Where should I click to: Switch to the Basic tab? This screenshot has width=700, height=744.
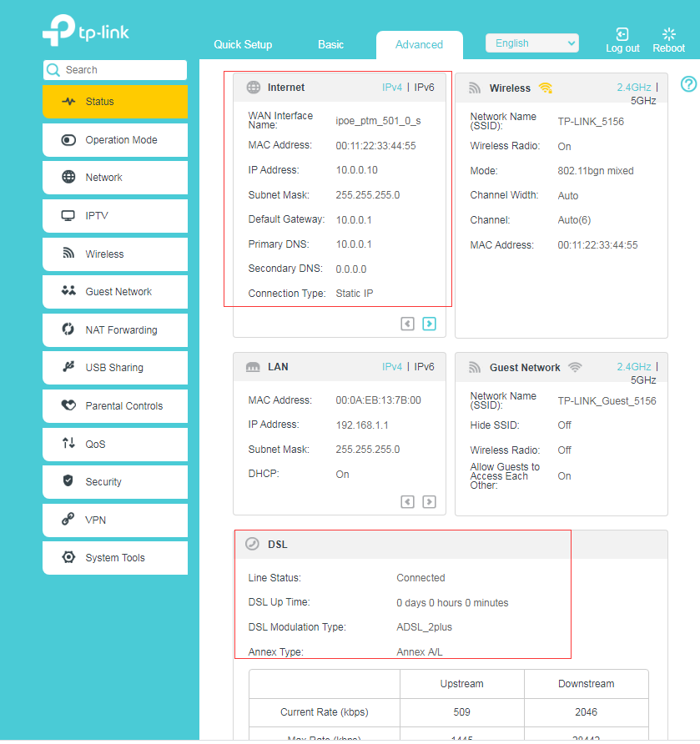coord(330,44)
